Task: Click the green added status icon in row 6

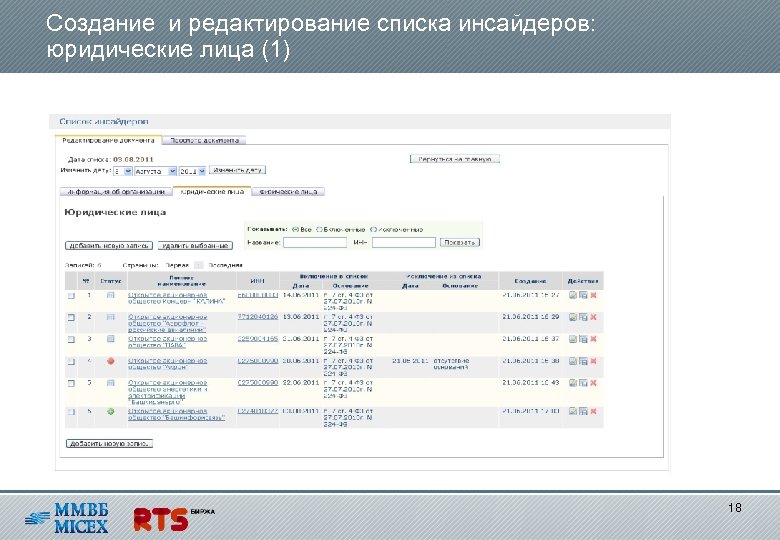Action: click(x=110, y=411)
